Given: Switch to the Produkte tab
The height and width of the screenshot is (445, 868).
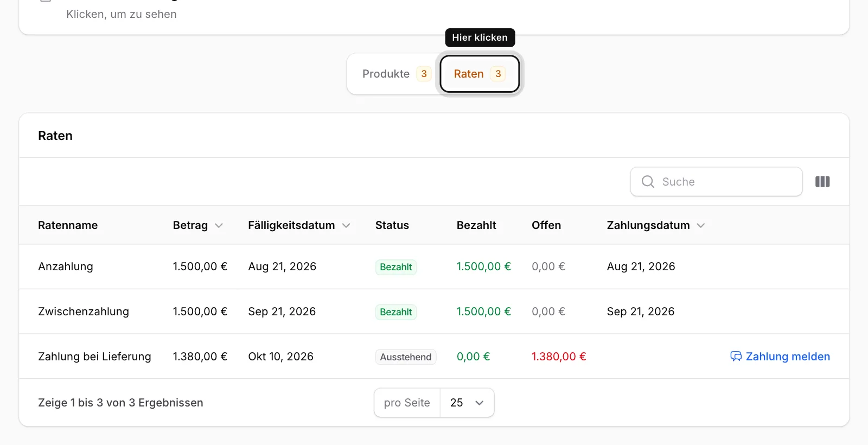Looking at the screenshot, I should [x=396, y=74].
